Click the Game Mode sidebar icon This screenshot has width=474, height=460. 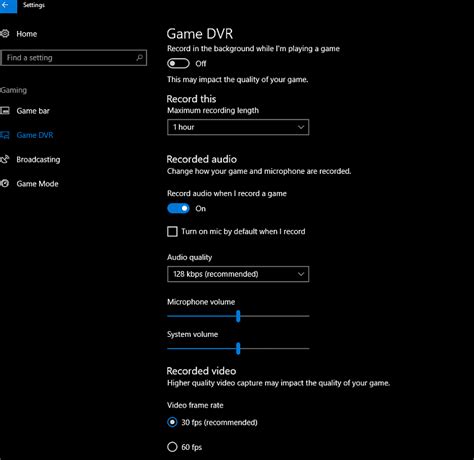(x=5, y=184)
